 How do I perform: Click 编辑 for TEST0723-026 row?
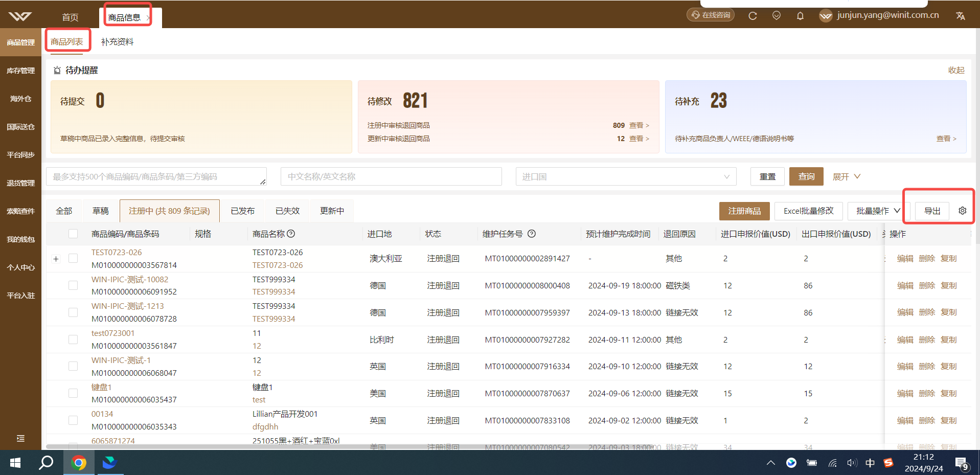[x=905, y=258]
